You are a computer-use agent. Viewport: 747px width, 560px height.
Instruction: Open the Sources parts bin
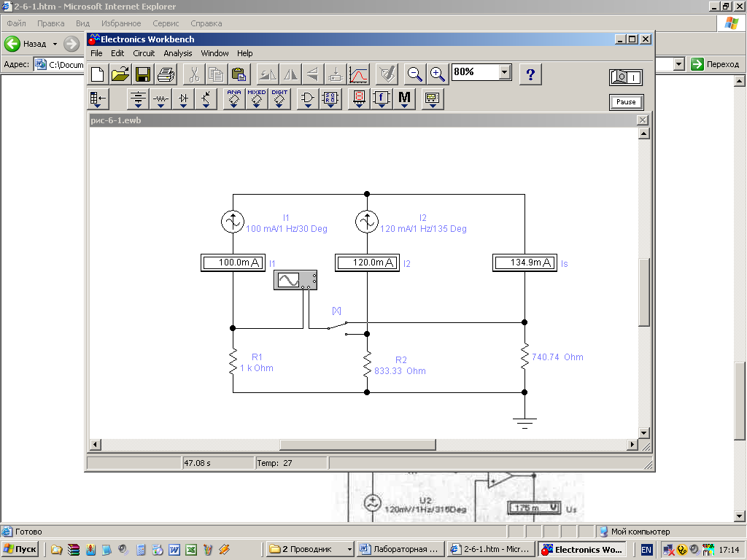(138, 99)
